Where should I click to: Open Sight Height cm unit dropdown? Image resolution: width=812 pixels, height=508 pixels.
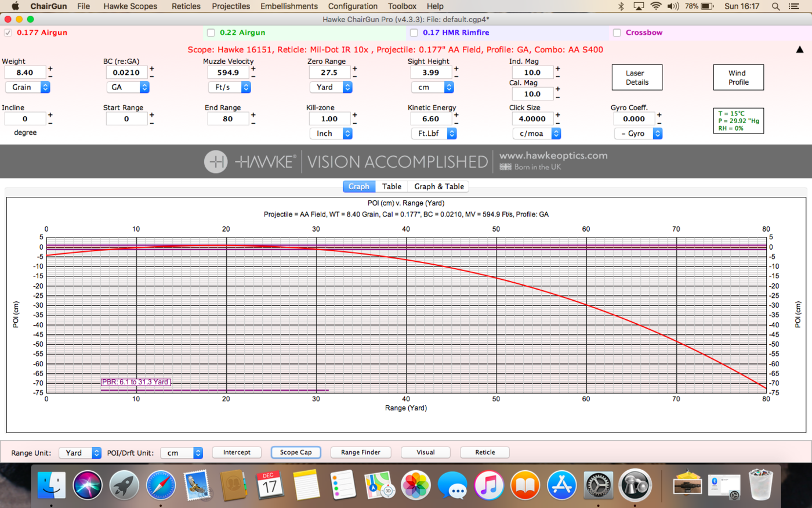click(432, 87)
